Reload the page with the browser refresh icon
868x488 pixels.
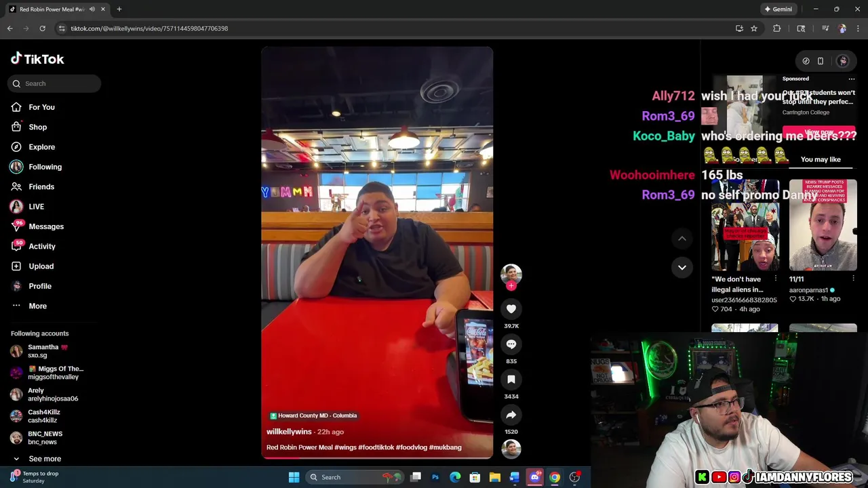(42, 28)
